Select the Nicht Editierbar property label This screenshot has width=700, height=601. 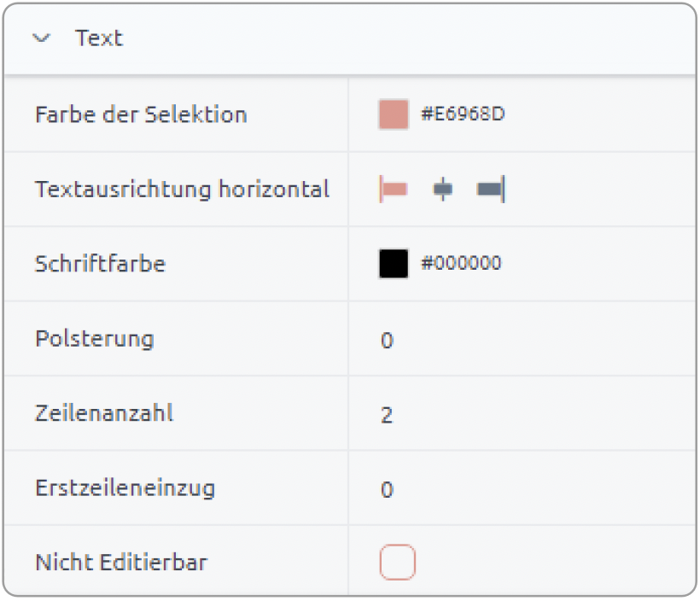(x=121, y=562)
